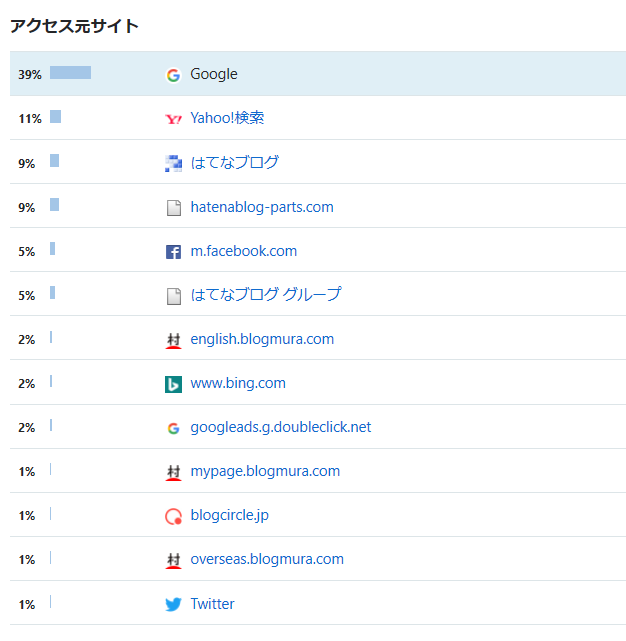
Task: Click the Yahoo! red Y icon
Action: tap(173, 119)
